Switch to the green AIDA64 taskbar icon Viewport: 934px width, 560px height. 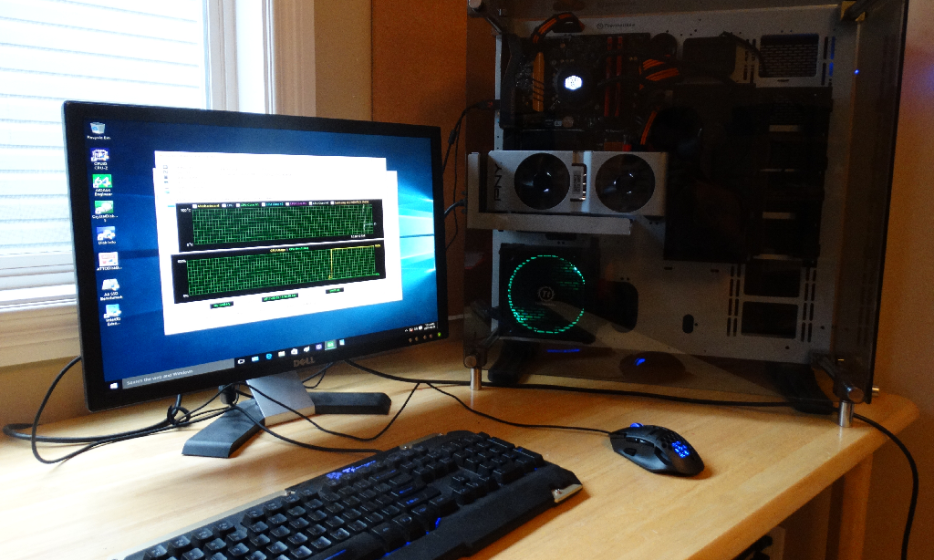pos(330,346)
